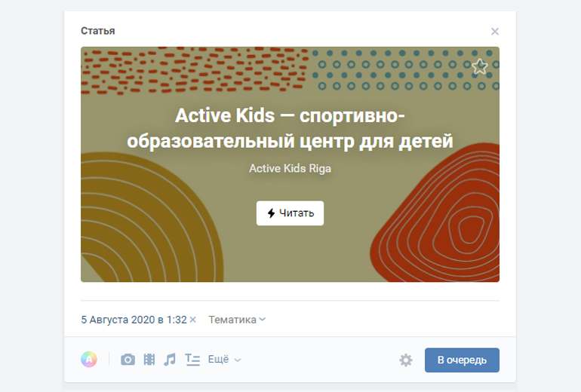Bookmark the article with the star icon
Image resolution: width=581 pixels, height=392 pixels.
coord(480,66)
